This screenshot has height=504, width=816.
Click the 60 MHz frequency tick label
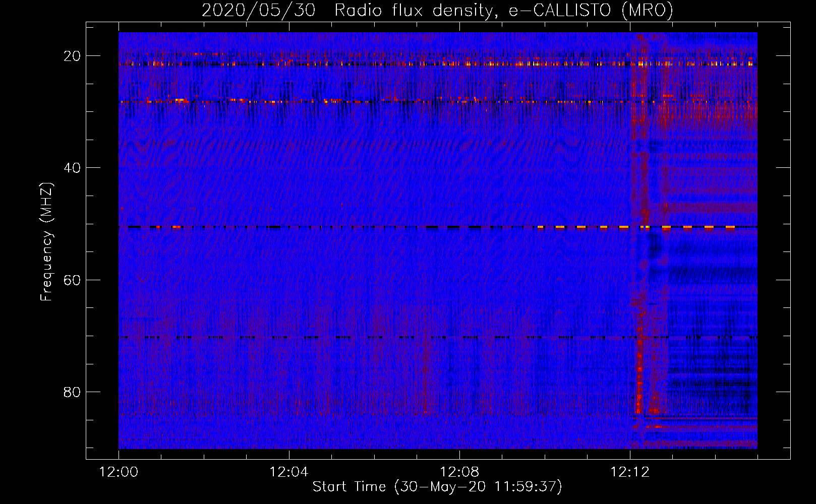pyautogui.click(x=72, y=280)
